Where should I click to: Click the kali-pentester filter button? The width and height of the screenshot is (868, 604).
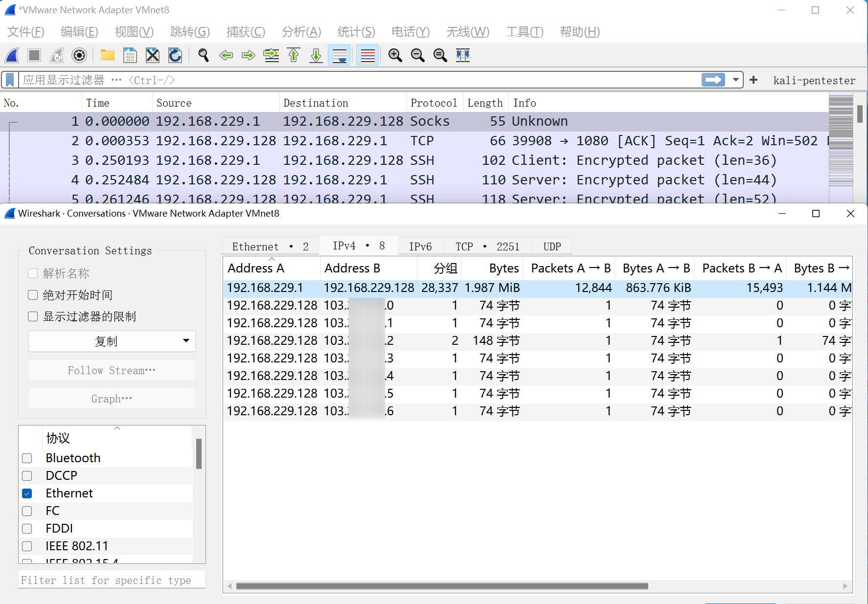(814, 80)
